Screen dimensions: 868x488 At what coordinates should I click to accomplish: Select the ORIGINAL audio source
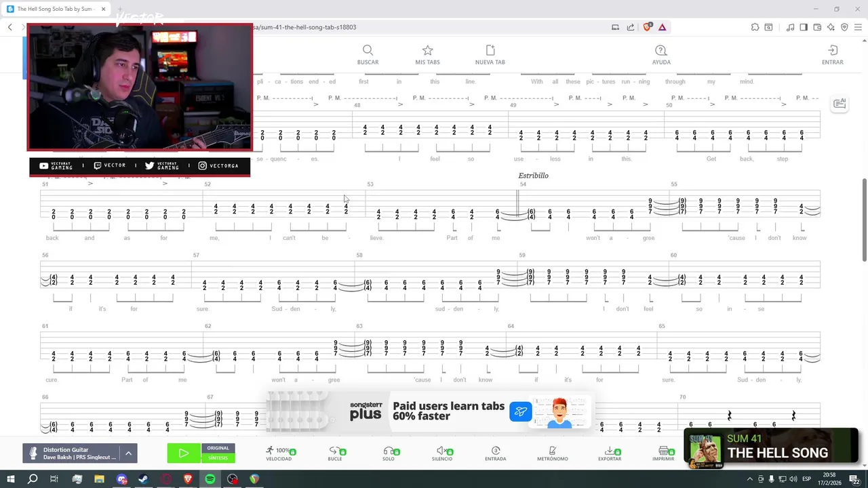pyautogui.click(x=218, y=448)
